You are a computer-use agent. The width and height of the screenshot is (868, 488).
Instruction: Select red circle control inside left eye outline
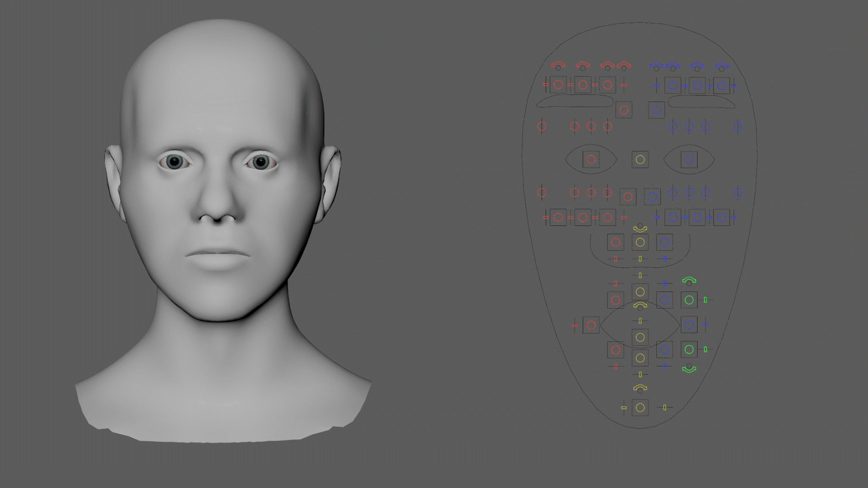(591, 160)
